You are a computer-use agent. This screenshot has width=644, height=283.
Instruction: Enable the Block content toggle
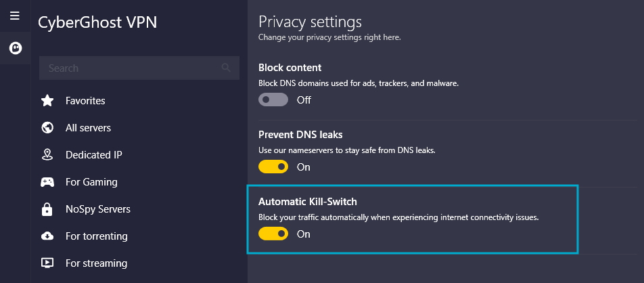273,100
